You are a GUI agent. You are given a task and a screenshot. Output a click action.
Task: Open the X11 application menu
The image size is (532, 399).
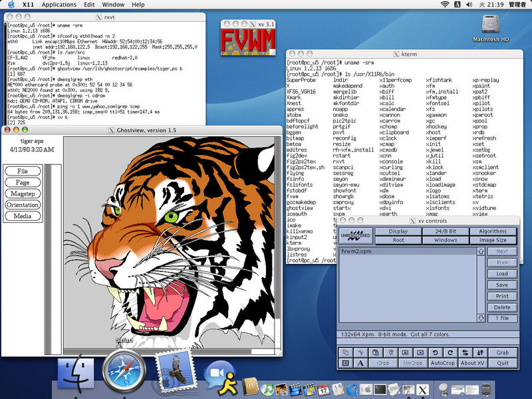[x=28, y=5]
